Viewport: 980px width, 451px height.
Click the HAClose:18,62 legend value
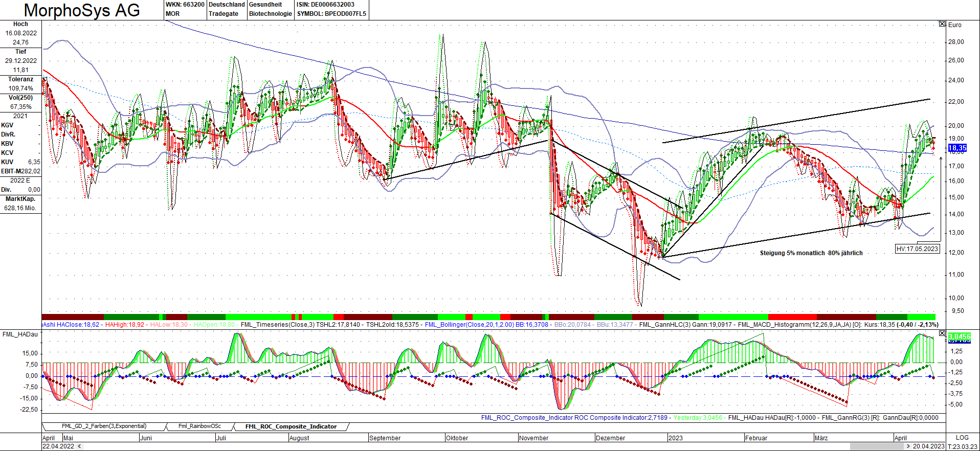pos(78,325)
